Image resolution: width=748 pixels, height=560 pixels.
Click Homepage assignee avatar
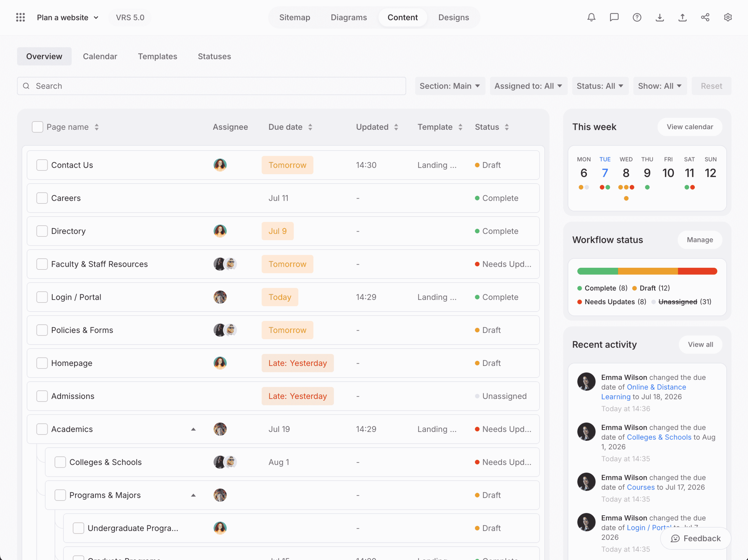coord(220,363)
